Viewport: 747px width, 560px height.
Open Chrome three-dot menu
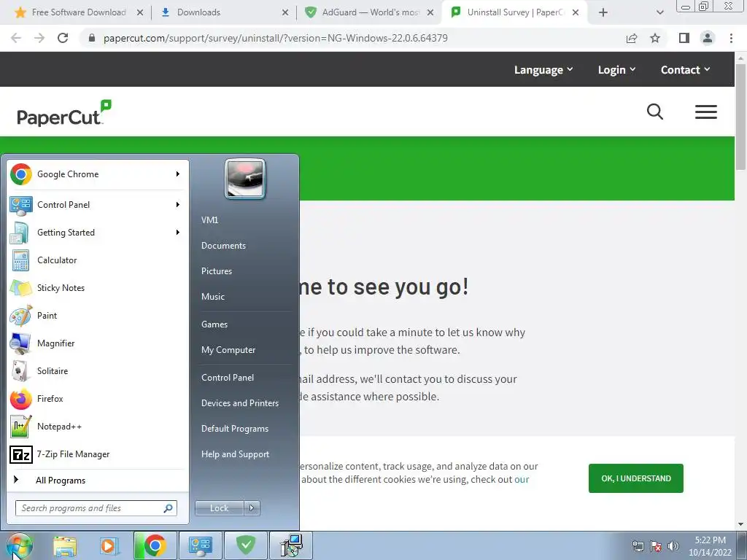(x=731, y=38)
